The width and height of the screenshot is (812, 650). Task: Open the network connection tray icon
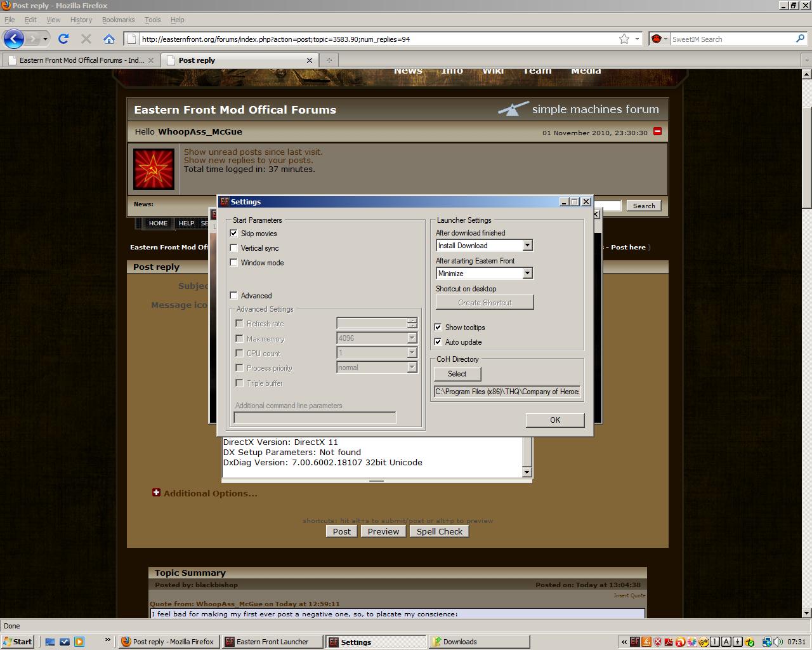click(767, 642)
